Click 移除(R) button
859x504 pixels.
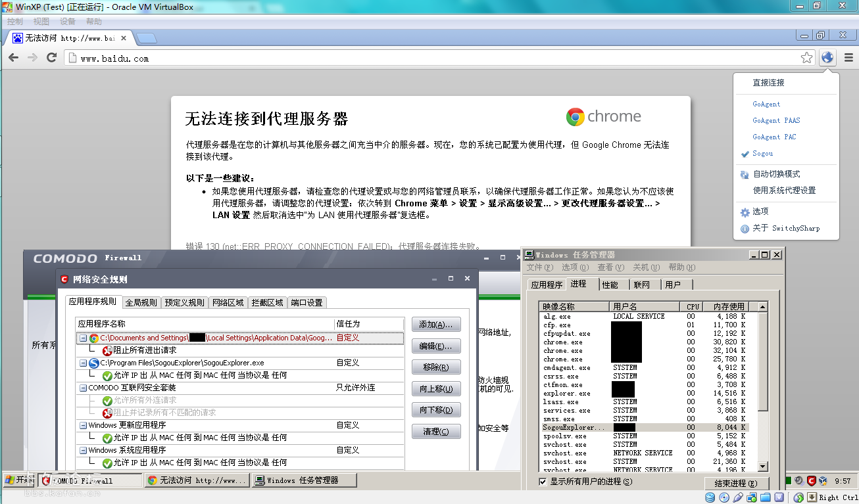tap(436, 367)
